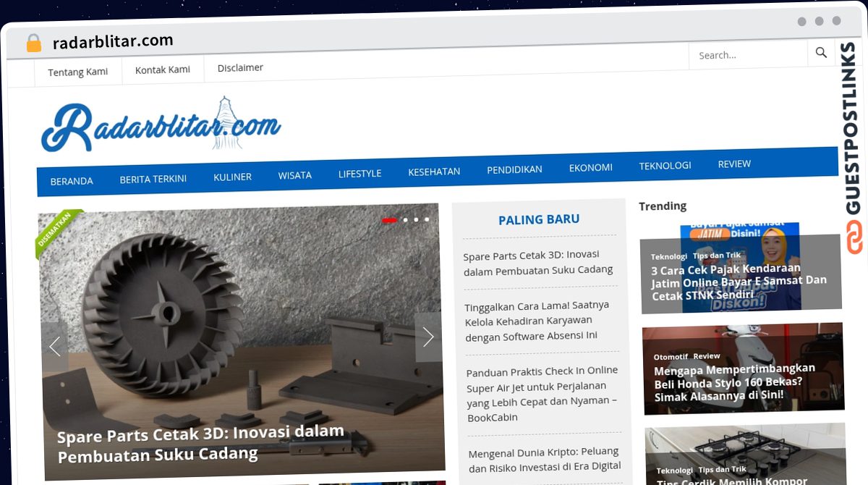868x485 pixels.
Task: Click the Paling Baru heading
Action: 539,219
